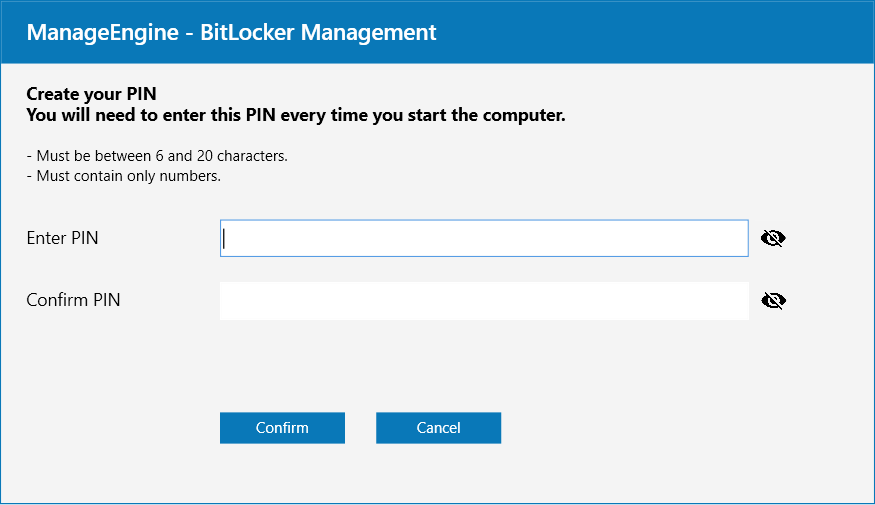This screenshot has height=505, width=875.
Task: Reveal the confirmation PIN using the crossed-eye icon
Action: (773, 301)
